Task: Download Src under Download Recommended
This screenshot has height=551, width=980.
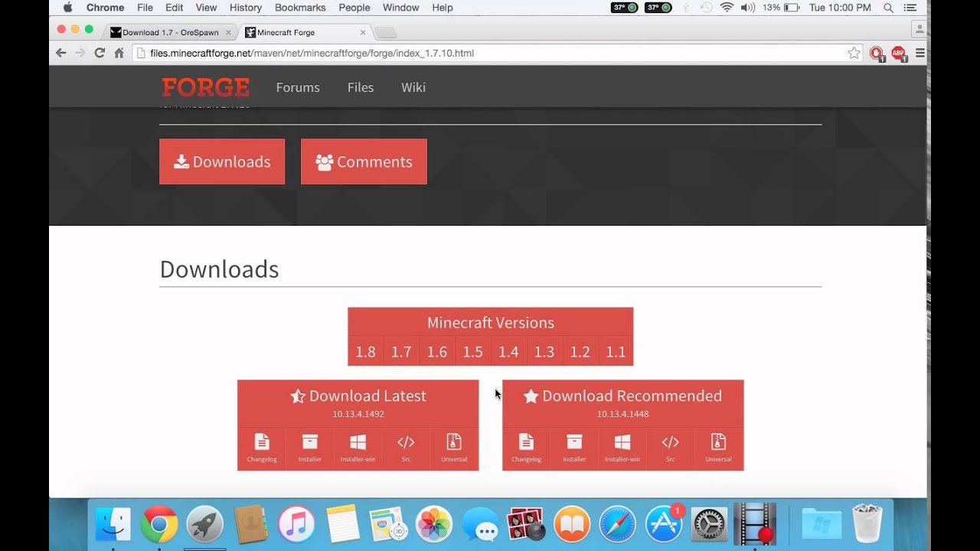Action: tap(670, 448)
